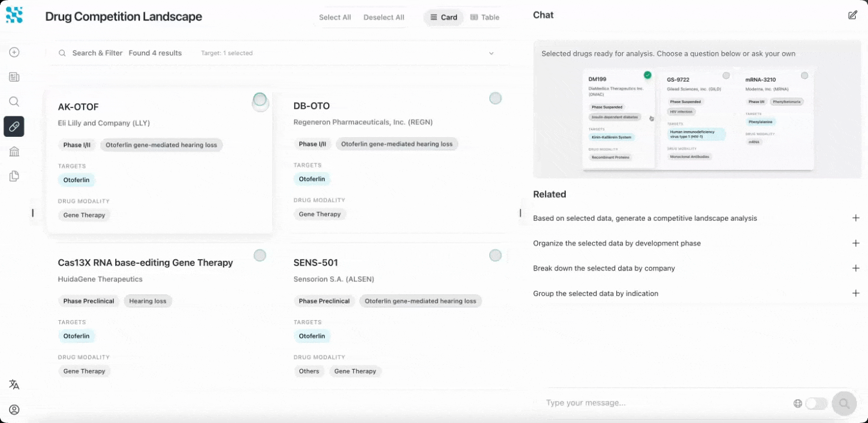
Task: Focus the 'Type your message...' input
Action: tap(665, 403)
